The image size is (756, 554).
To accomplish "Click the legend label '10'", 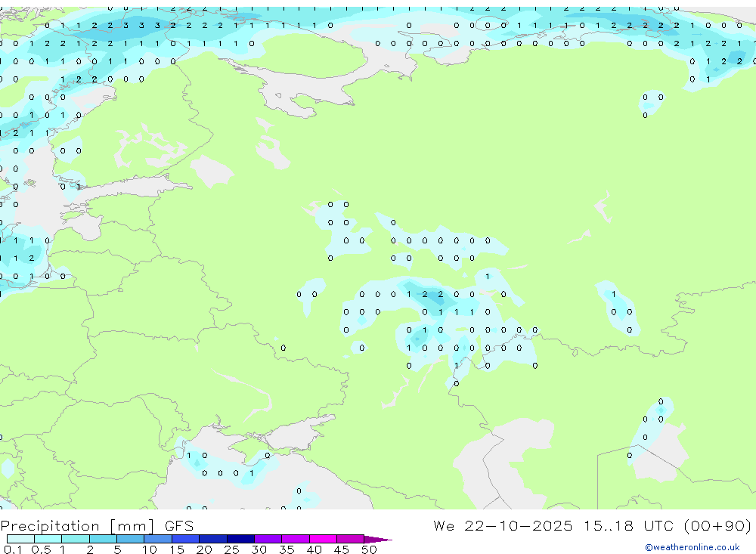I will [149, 549].
